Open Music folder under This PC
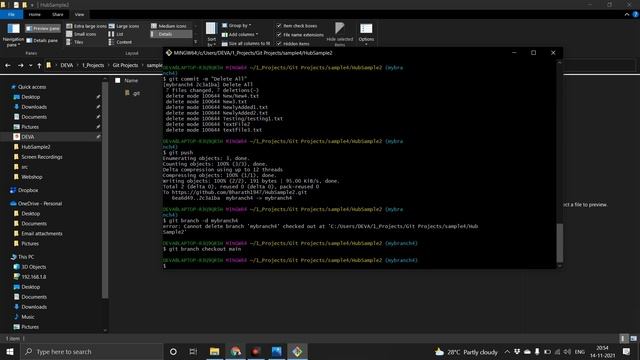The image size is (640, 360). tap(27, 317)
